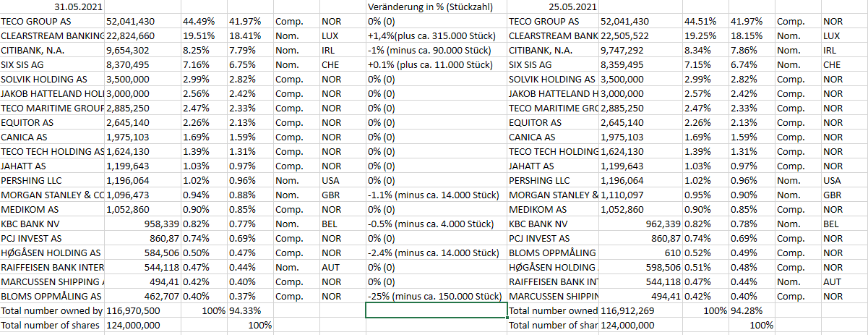The width and height of the screenshot is (868, 335).
Task: Click the highlighted empty cell under the -25% entry
Action: tap(437, 311)
